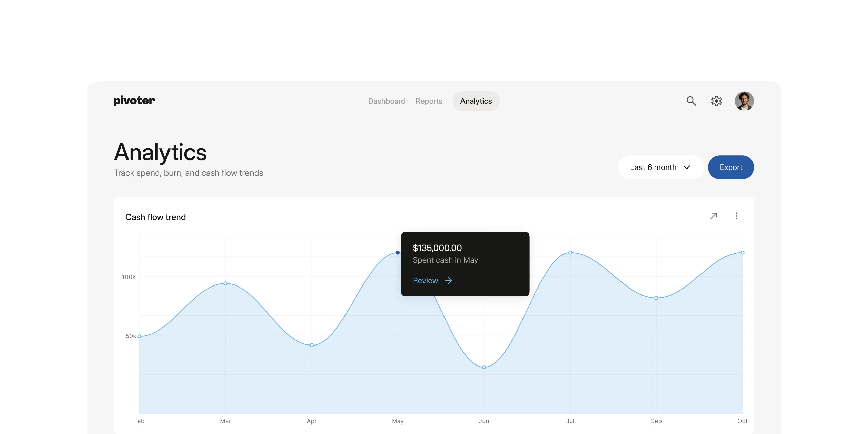868x434 pixels.
Task: Follow the Review link in the tooltip
Action: coord(425,281)
